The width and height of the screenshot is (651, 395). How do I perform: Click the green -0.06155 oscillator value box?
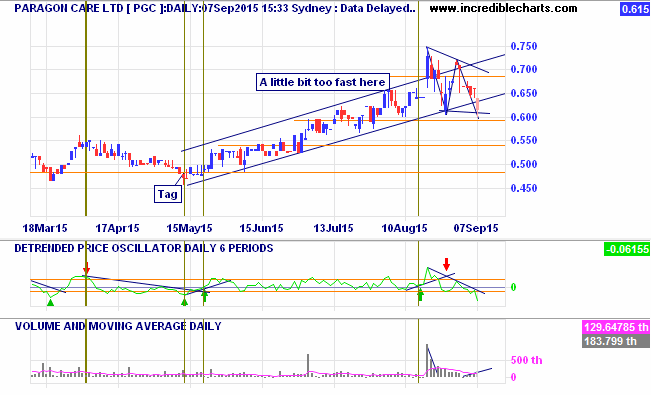627,249
